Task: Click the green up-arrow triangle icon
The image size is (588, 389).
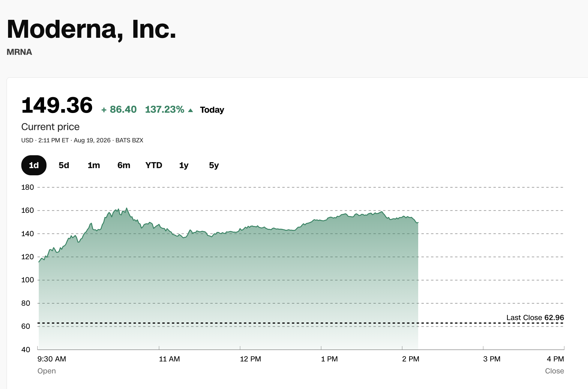Action: [x=190, y=110]
